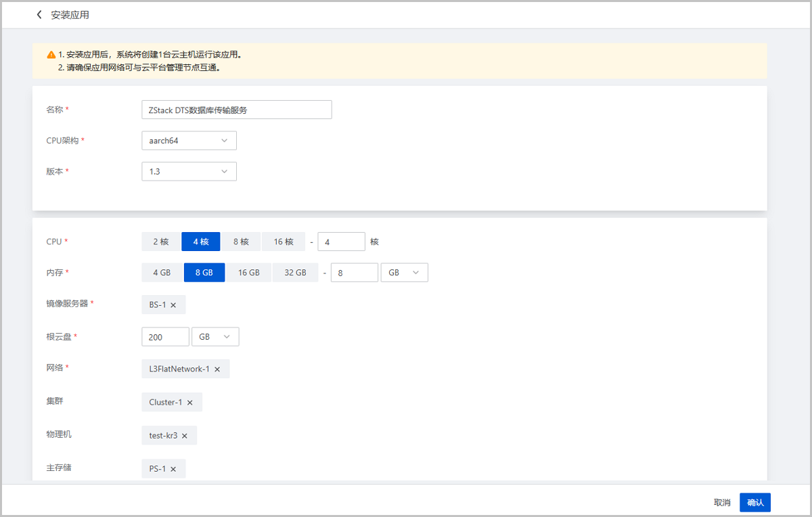
Task: Remove the L3FlatNetwork-1 network tag
Action: [x=218, y=369]
